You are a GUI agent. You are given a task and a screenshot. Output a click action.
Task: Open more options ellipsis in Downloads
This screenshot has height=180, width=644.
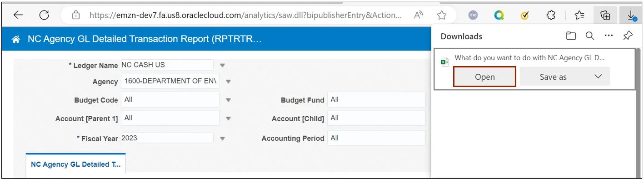pyautogui.click(x=609, y=36)
